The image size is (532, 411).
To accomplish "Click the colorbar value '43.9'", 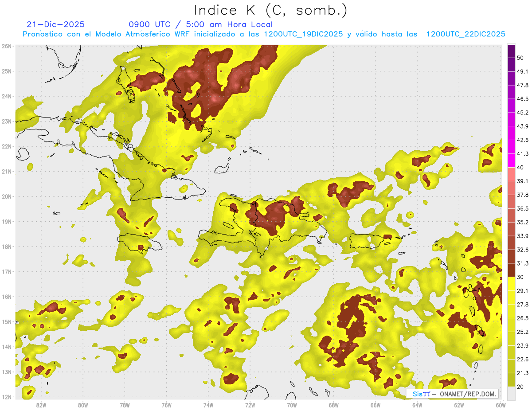I will 522,126.
